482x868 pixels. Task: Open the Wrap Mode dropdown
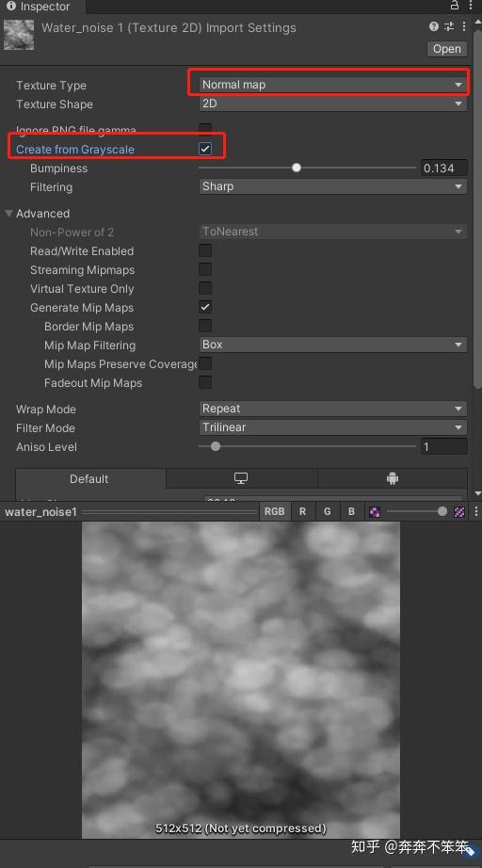pos(332,409)
